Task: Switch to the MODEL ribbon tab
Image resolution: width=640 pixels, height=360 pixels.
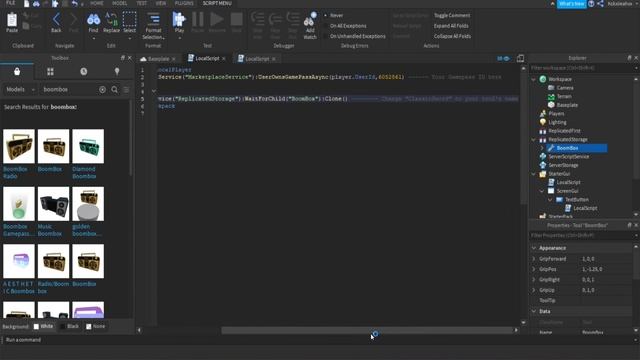Action: [120, 3]
